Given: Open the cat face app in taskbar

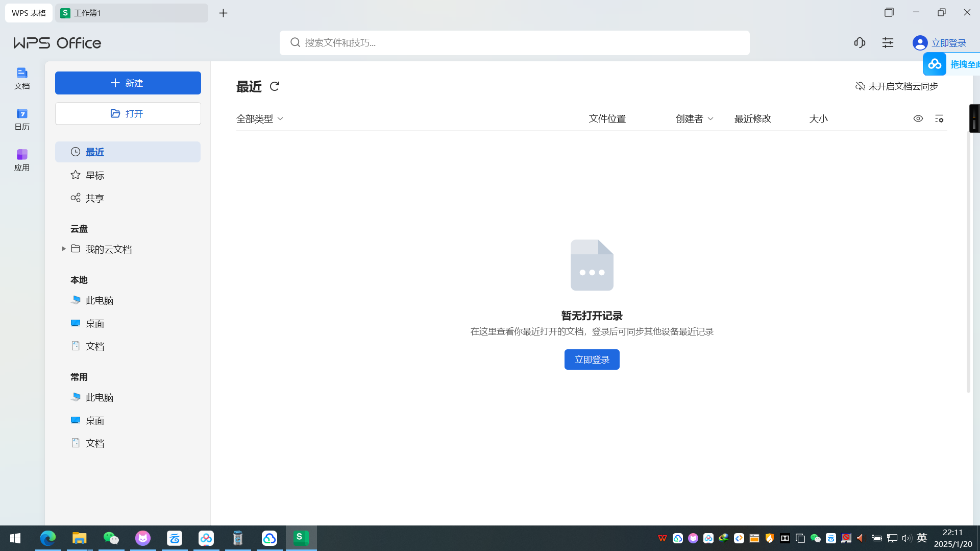Looking at the screenshot, I should [x=143, y=538].
